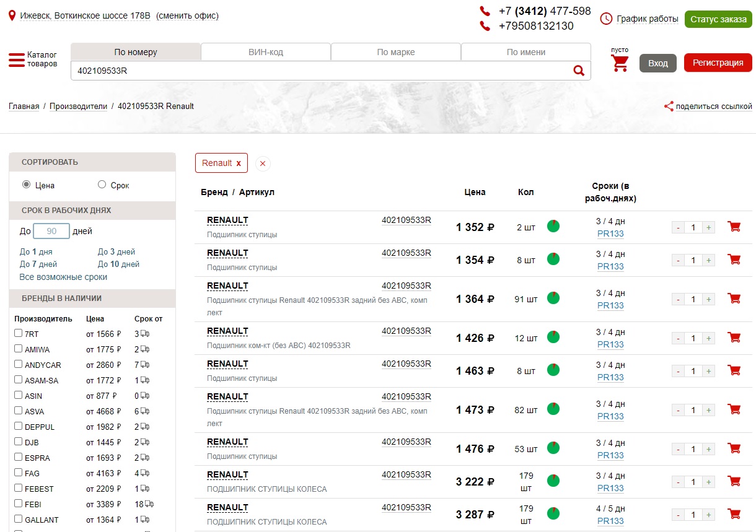Increase quantity for the 1 463 ₽ item
This screenshot has width=756, height=532.
708,372
